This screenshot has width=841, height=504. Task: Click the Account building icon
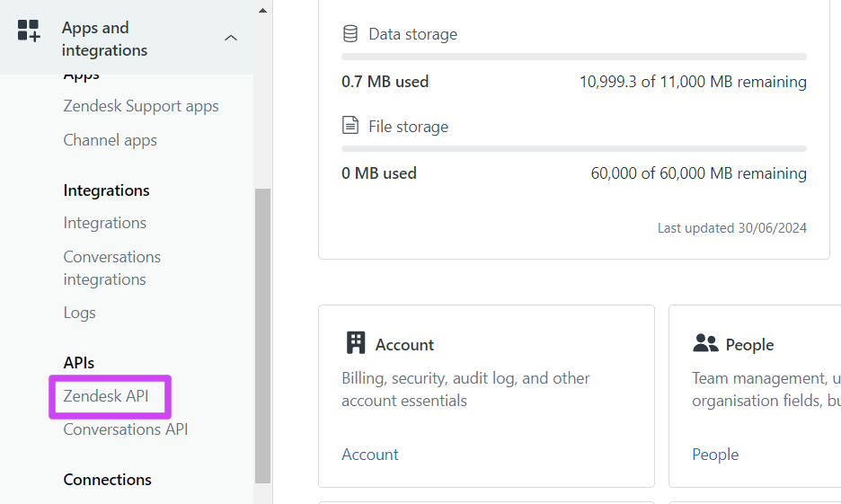pos(356,342)
